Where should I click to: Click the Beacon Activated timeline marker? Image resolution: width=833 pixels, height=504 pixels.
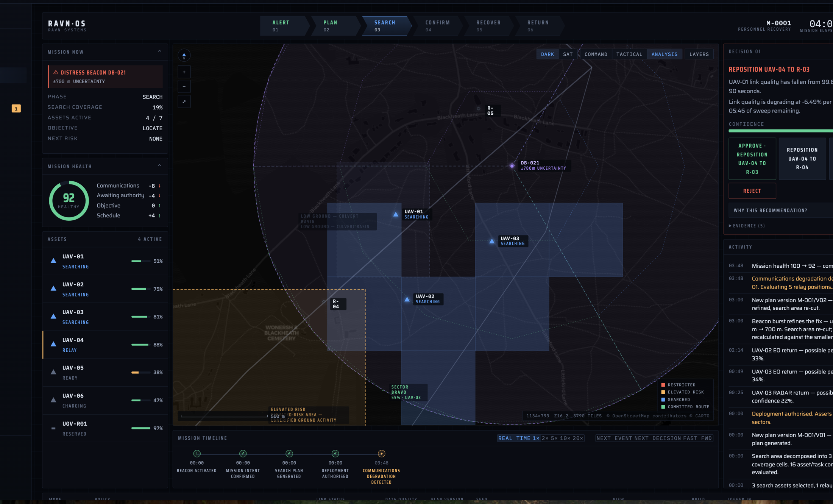click(197, 454)
